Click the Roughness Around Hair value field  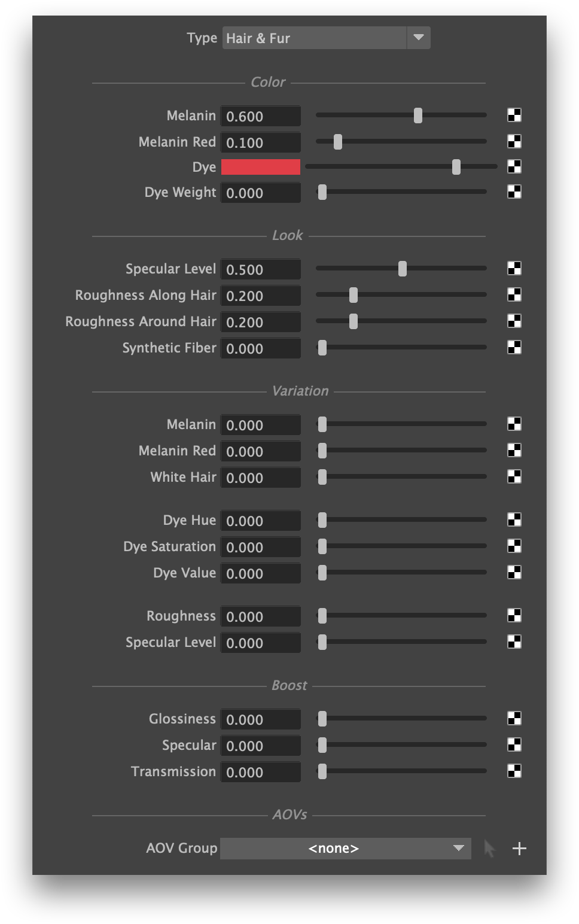(261, 322)
